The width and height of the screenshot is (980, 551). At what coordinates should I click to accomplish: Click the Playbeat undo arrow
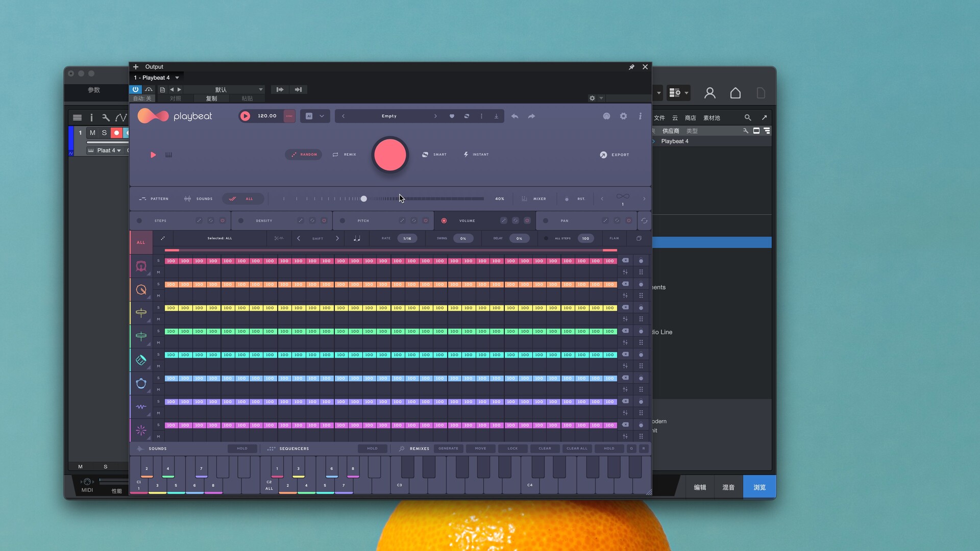tap(514, 116)
